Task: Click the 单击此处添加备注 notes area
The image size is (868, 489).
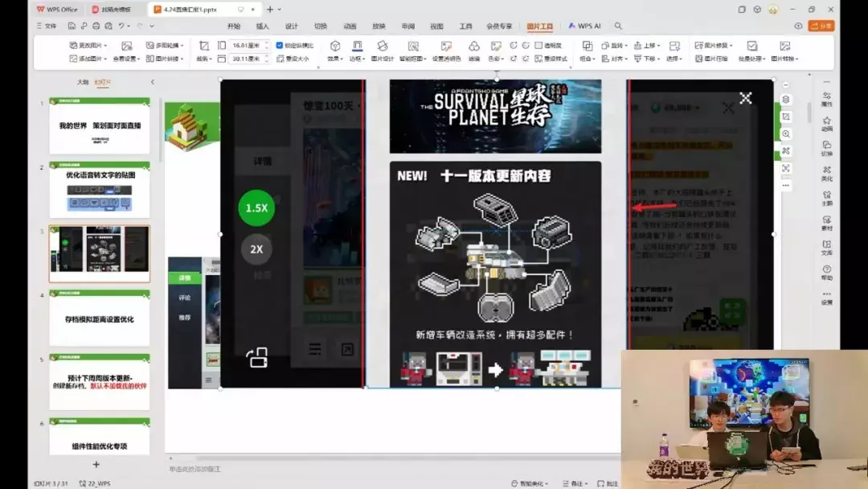Action: coord(194,469)
